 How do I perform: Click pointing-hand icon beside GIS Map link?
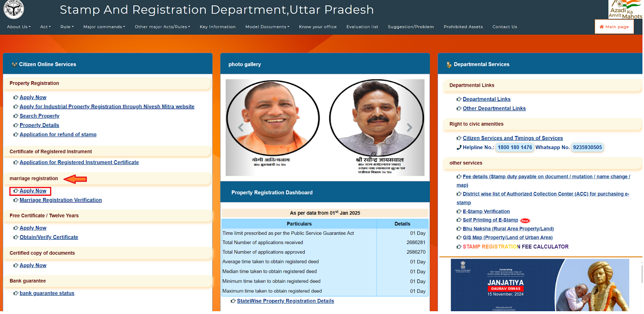pyautogui.click(x=459, y=238)
